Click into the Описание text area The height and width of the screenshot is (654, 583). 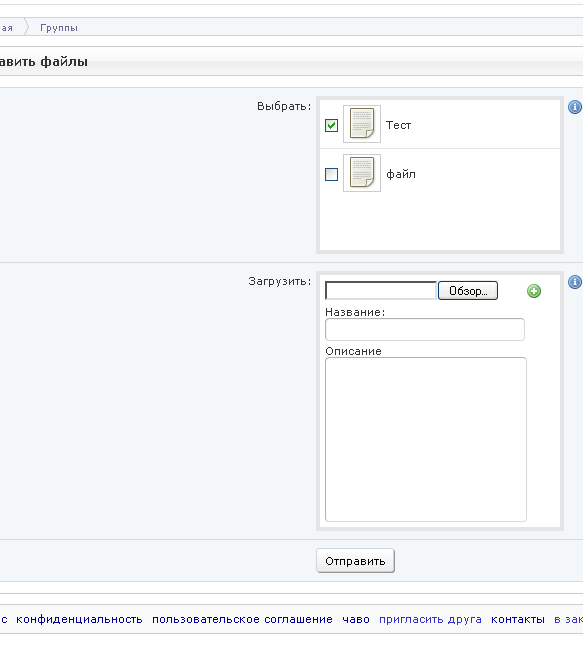(x=426, y=439)
